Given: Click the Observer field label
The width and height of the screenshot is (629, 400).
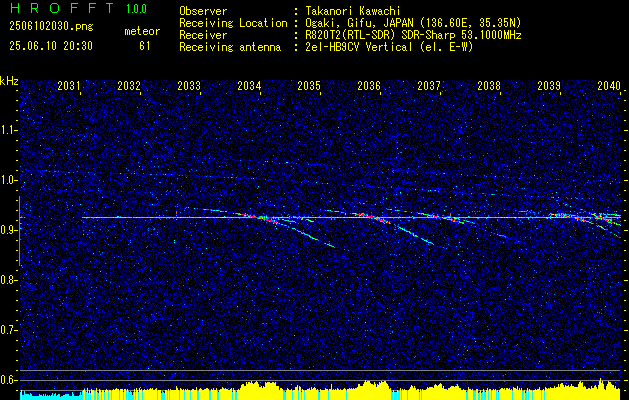Looking at the screenshot, I should (x=203, y=11).
